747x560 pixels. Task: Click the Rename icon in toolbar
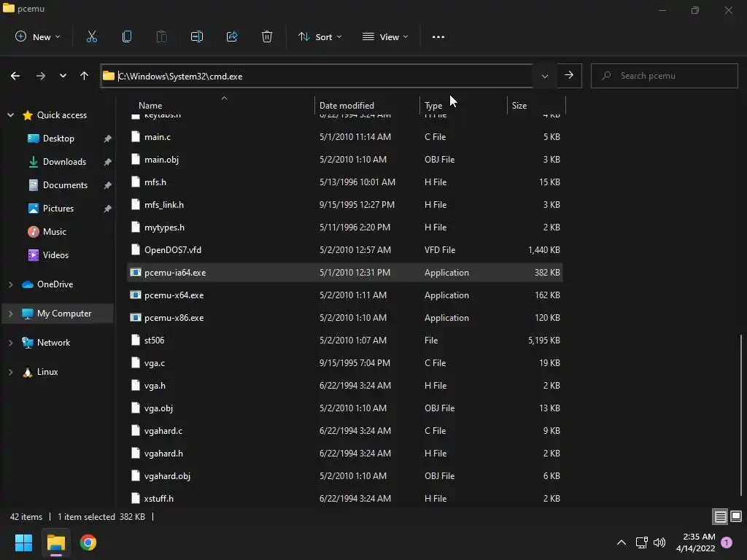197,36
